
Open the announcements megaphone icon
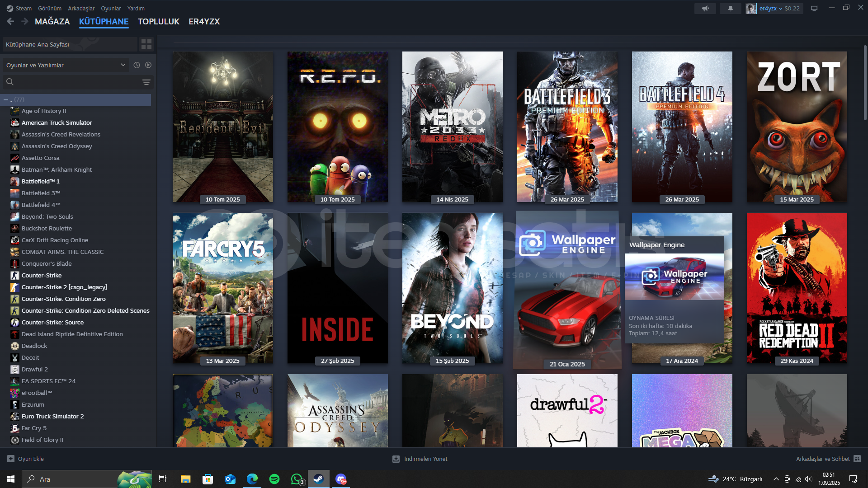coord(705,8)
